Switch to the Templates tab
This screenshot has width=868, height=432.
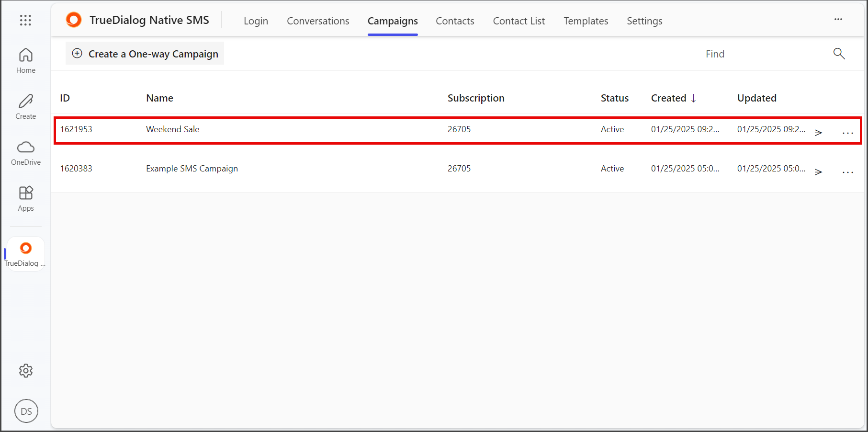click(x=586, y=21)
